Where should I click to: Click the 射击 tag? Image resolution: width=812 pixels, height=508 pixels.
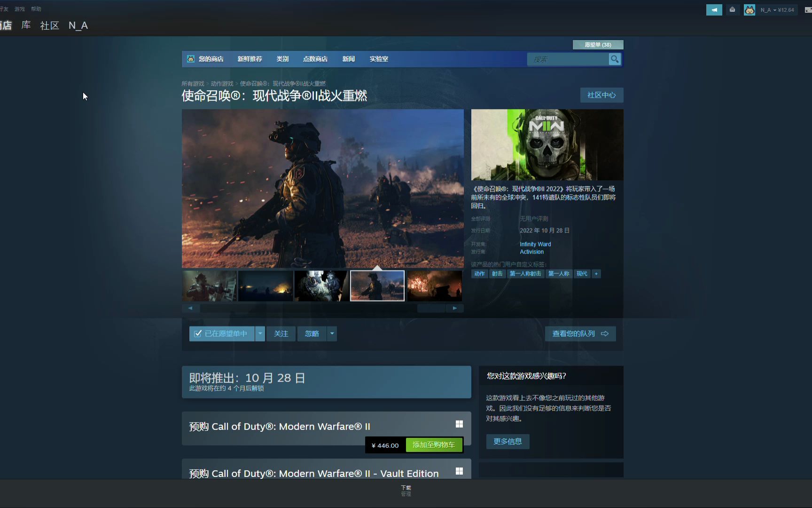coord(497,274)
